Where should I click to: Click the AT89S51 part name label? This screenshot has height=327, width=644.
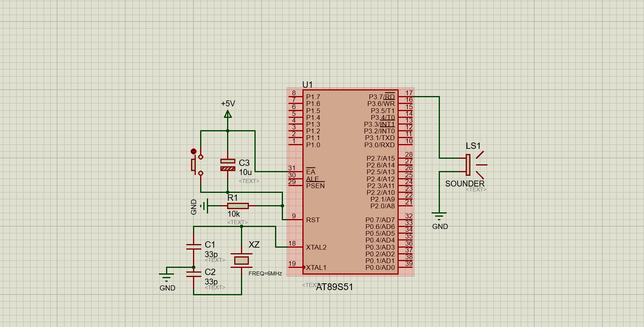pos(334,287)
